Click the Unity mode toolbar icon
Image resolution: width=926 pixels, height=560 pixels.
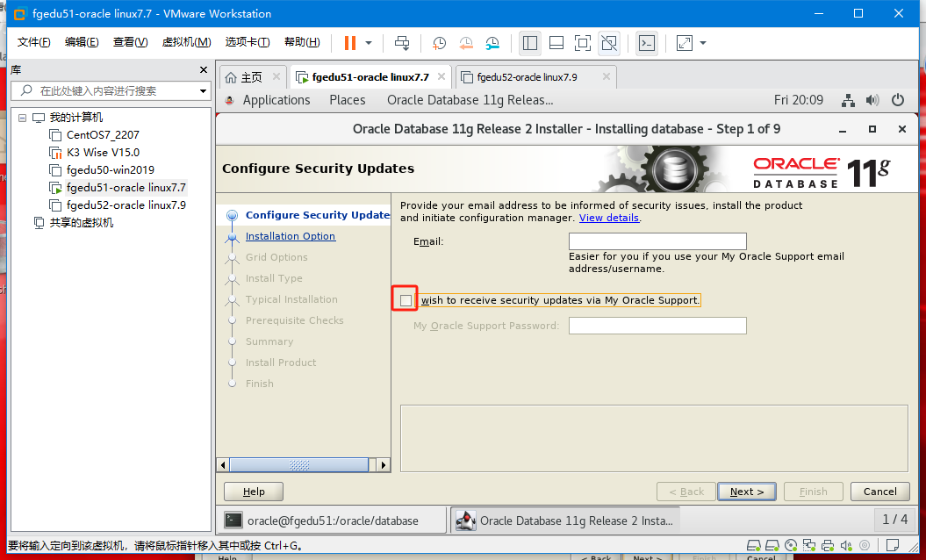tap(609, 42)
